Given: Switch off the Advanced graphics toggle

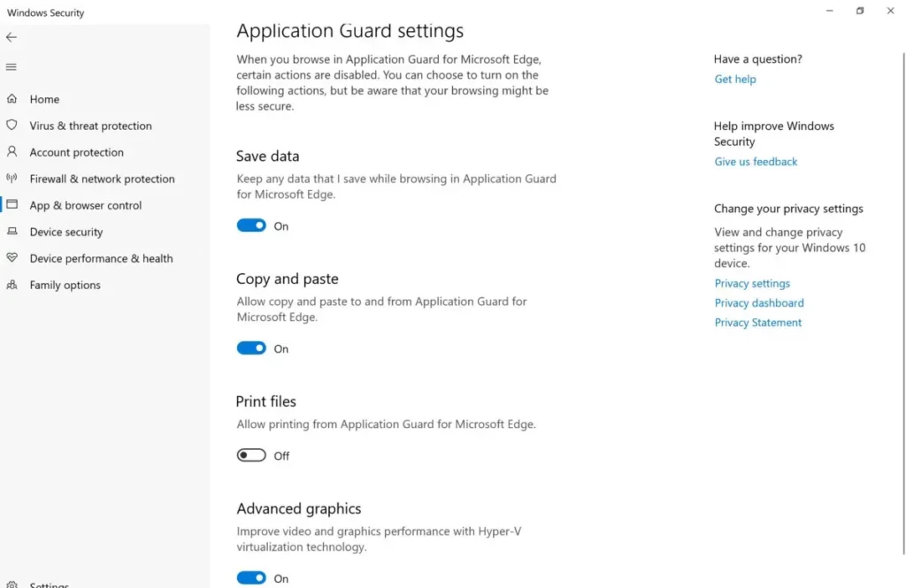Looking at the screenshot, I should click(251, 577).
